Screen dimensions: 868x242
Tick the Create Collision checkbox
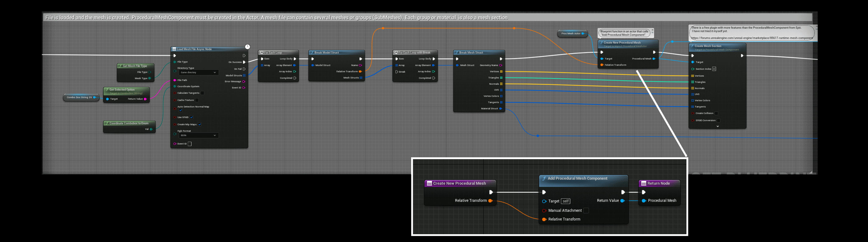tap(716, 113)
